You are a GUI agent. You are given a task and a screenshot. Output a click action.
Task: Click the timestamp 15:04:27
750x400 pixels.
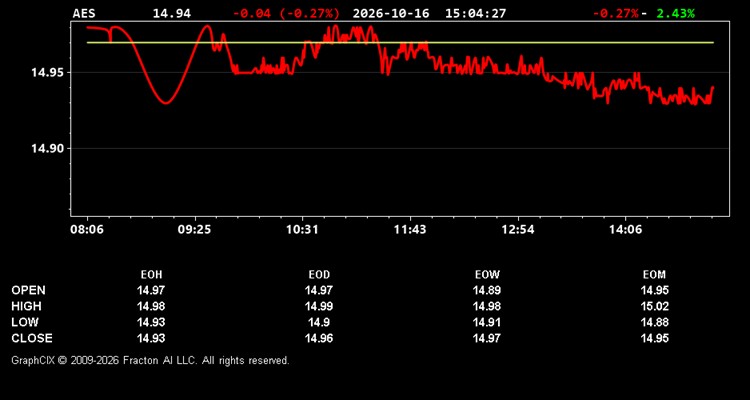tap(475, 14)
